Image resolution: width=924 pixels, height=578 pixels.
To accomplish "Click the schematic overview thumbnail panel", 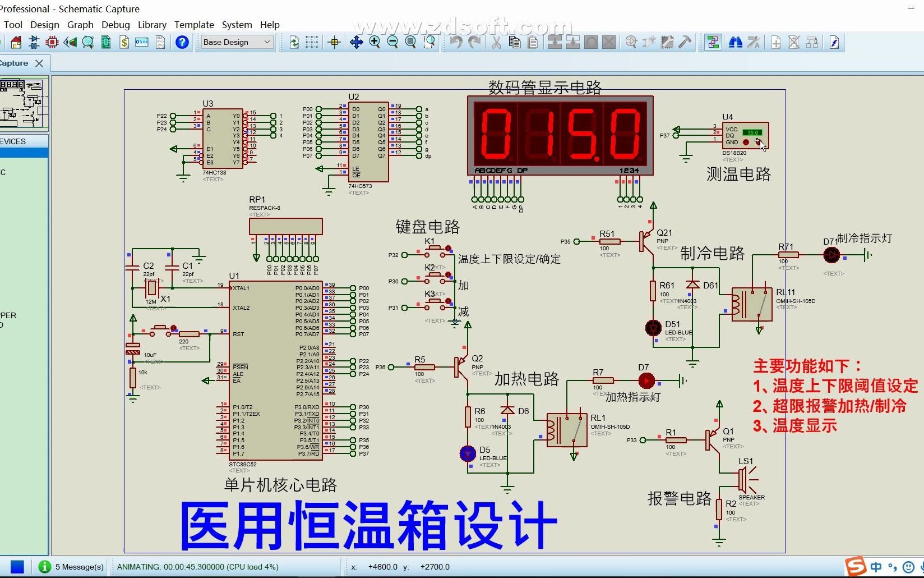I will [x=24, y=104].
